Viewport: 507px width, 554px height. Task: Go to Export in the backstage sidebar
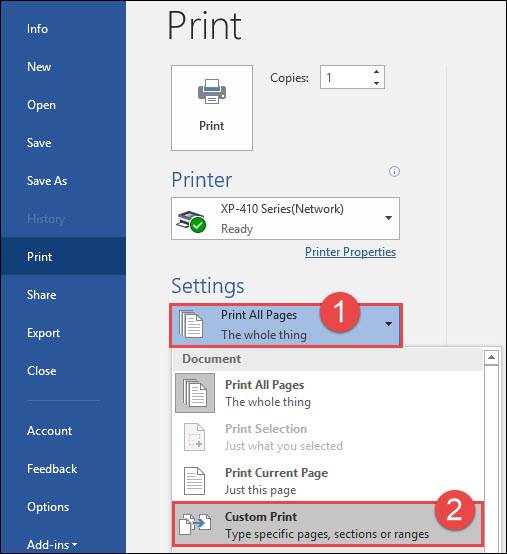[x=43, y=333]
